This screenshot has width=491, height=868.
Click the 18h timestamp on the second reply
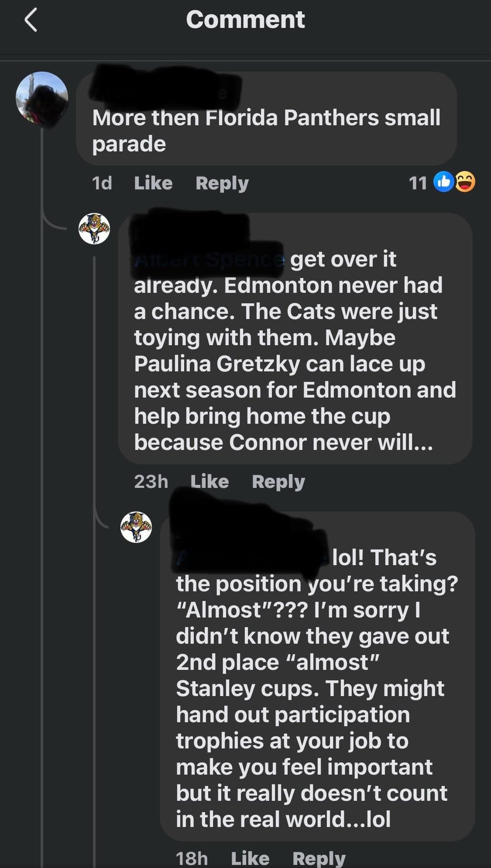click(x=192, y=858)
